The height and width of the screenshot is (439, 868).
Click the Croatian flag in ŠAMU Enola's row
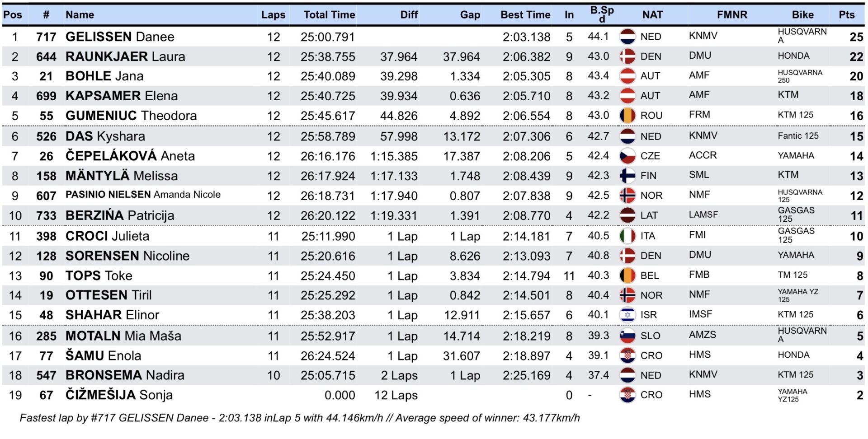coord(627,356)
